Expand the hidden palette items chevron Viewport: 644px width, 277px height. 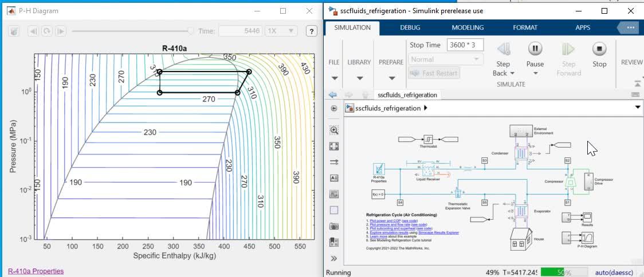(334, 258)
